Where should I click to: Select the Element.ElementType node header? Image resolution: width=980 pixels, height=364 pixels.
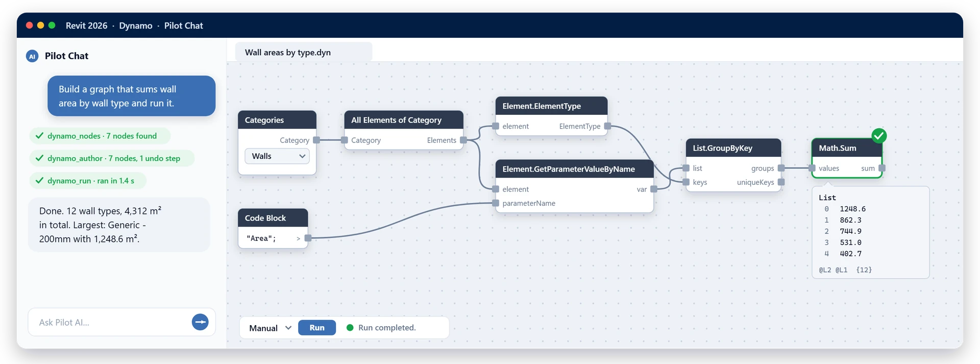coord(551,106)
